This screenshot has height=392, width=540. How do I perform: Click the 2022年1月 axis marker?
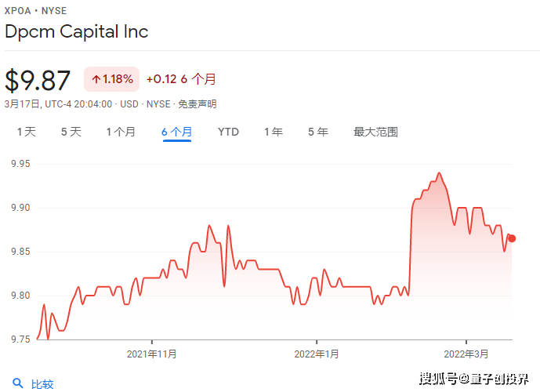click(x=317, y=354)
